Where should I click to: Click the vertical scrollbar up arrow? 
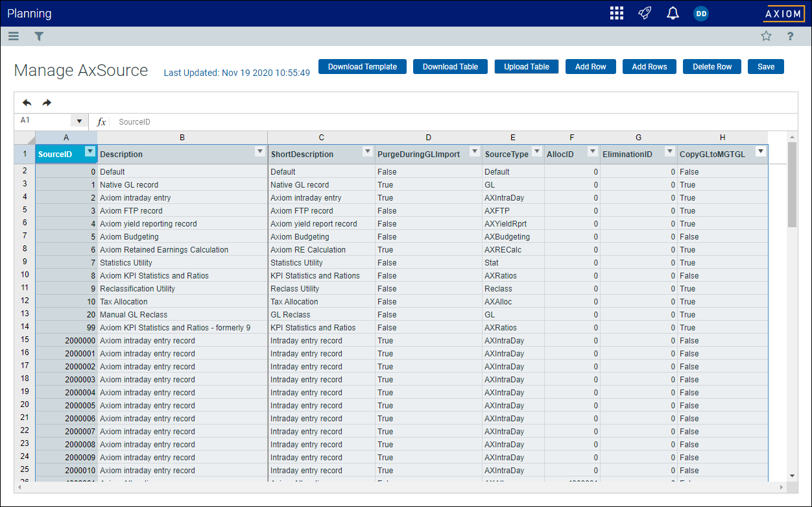point(792,137)
